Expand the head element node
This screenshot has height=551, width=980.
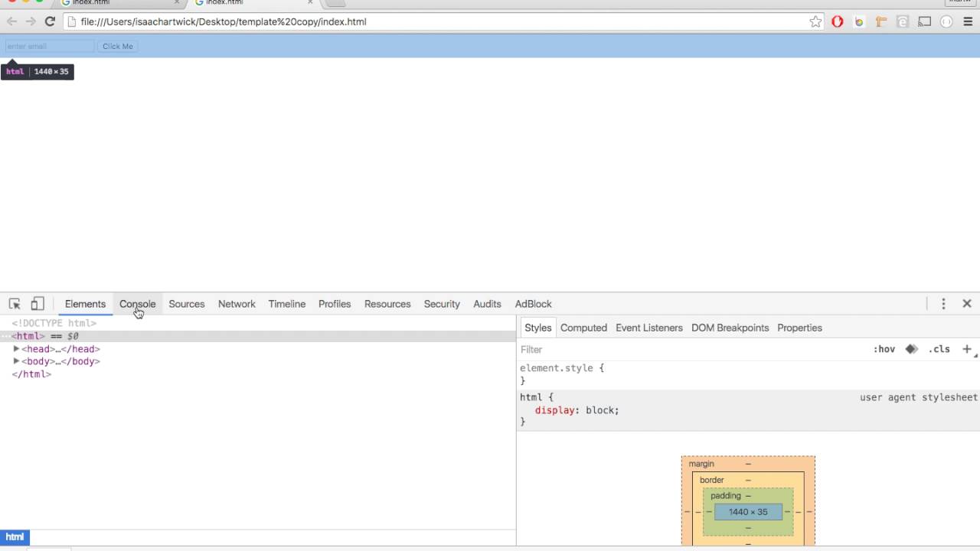click(x=16, y=349)
